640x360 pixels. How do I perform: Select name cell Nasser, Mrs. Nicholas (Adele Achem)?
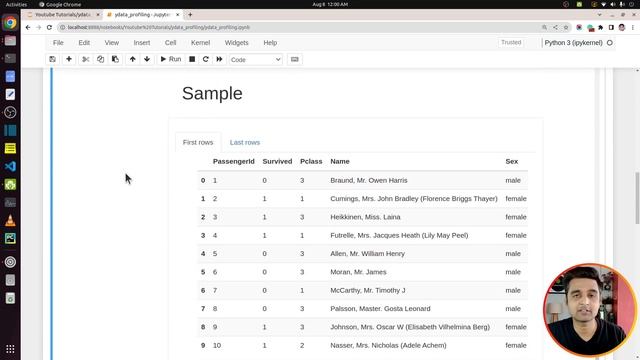pyautogui.click(x=388, y=345)
